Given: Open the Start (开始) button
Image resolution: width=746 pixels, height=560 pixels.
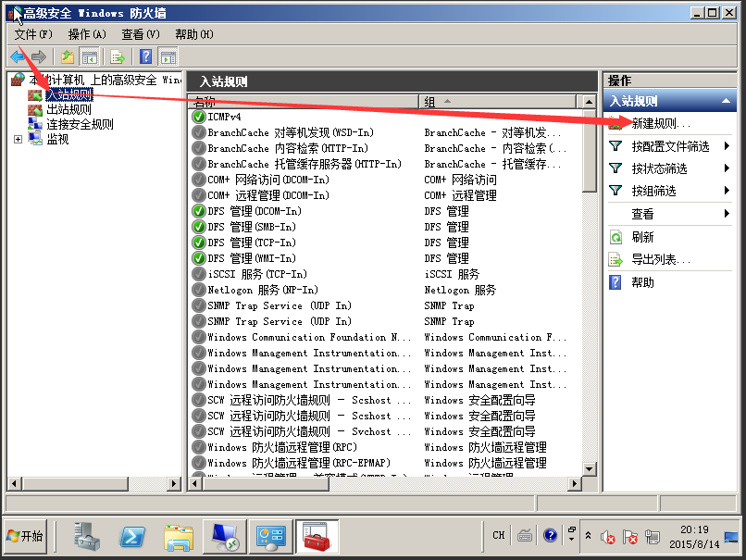Looking at the screenshot, I should click(26, 536).
